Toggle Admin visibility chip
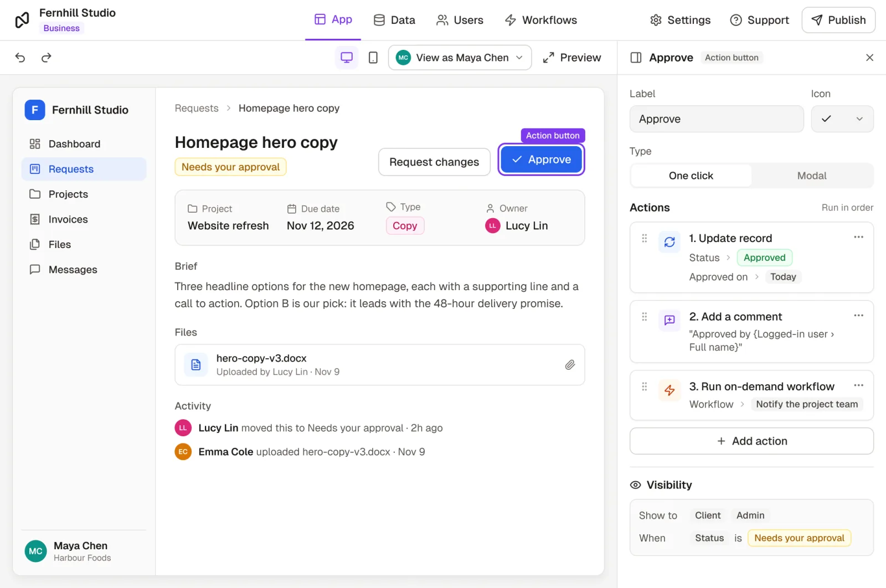The width and height of the screenshot is (886, 588). pyautogui.click(x=750, y=515)
